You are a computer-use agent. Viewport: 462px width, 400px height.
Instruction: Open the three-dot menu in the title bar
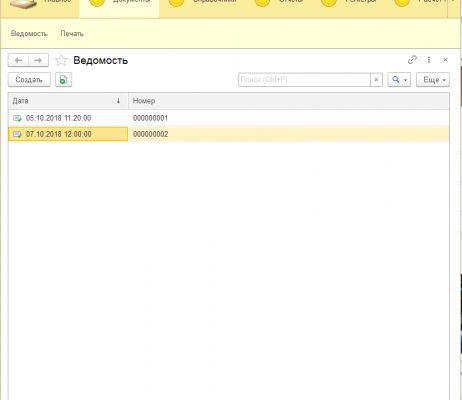(x=429, y=60)
